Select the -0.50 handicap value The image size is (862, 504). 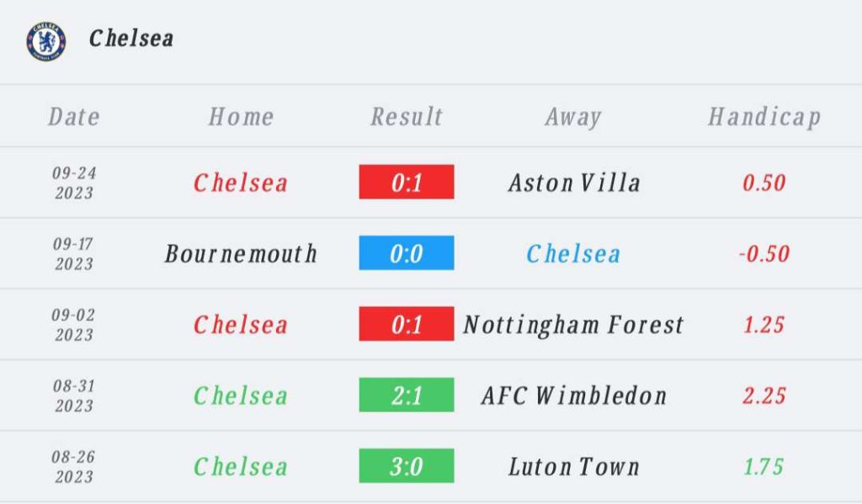pos(764,253)
